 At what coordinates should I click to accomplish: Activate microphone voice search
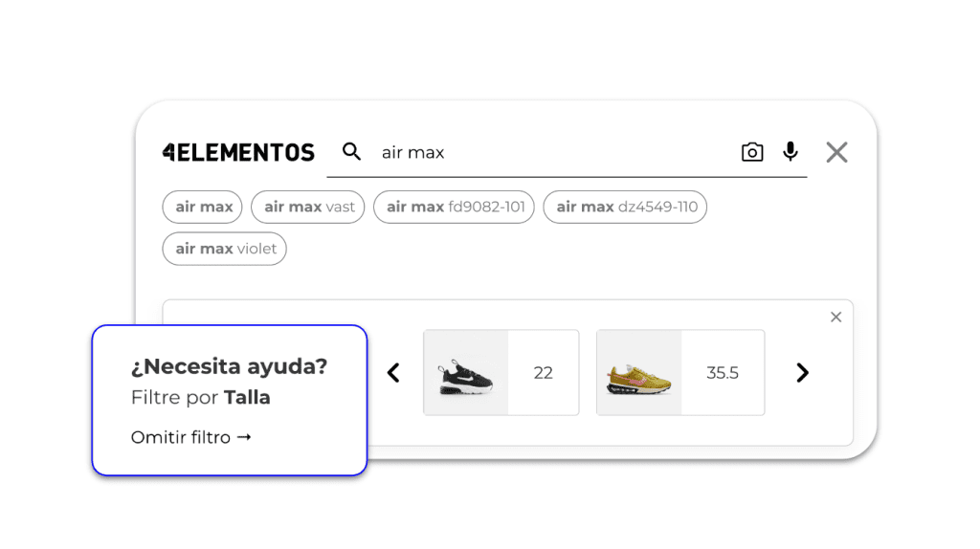coord(790,151)
